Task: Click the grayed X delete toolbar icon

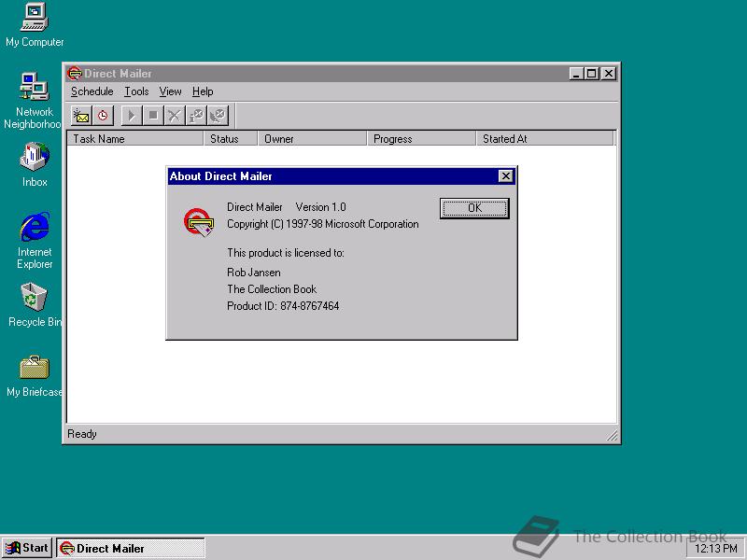Action: point(175,116)
